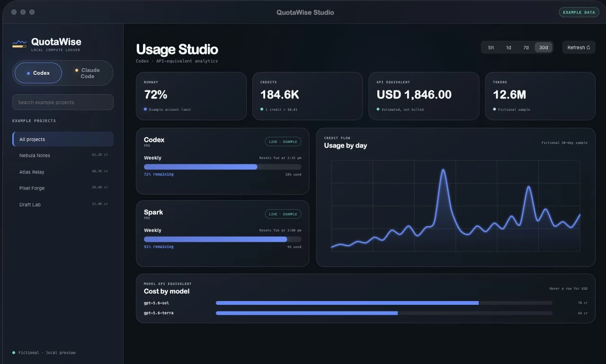Click the gpt-5.6-terra cost bar

tap(384, 313)
